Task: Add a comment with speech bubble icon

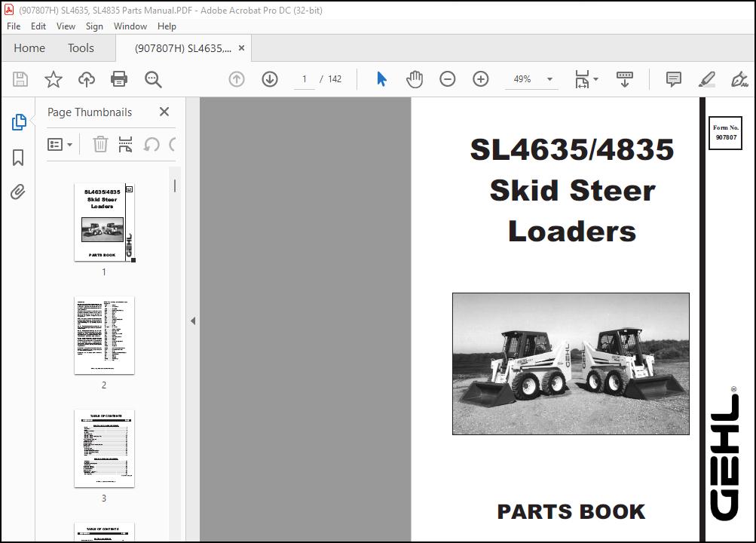Action: pos(674,79)
